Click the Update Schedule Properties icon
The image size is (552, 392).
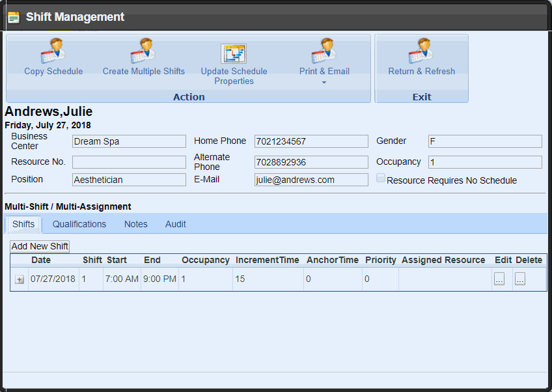[234, 53]
